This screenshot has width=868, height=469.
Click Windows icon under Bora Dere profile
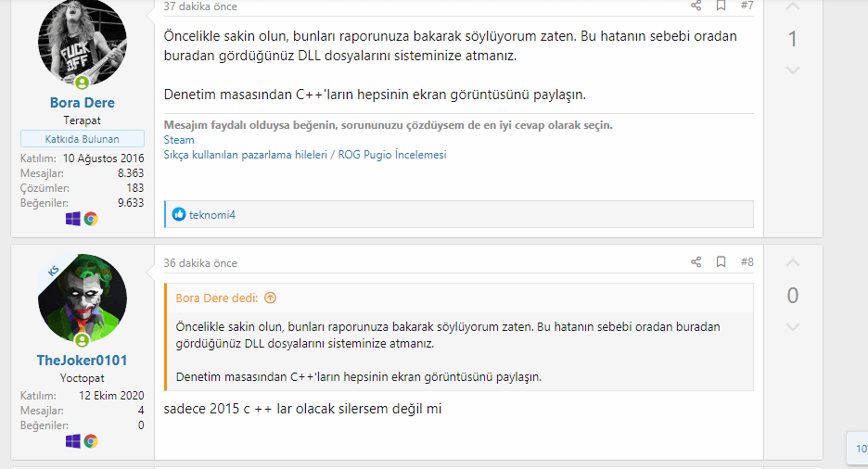(x=73, y=219)
